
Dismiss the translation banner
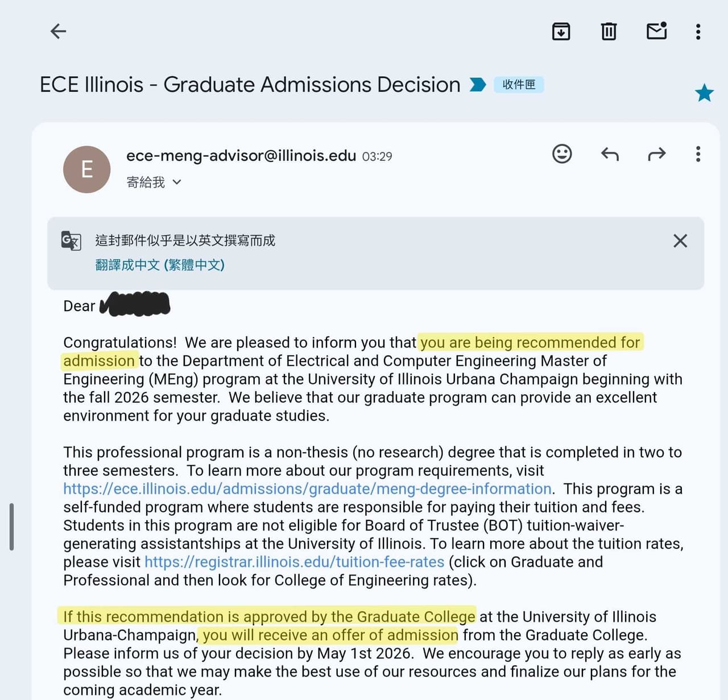coord(680,241)
